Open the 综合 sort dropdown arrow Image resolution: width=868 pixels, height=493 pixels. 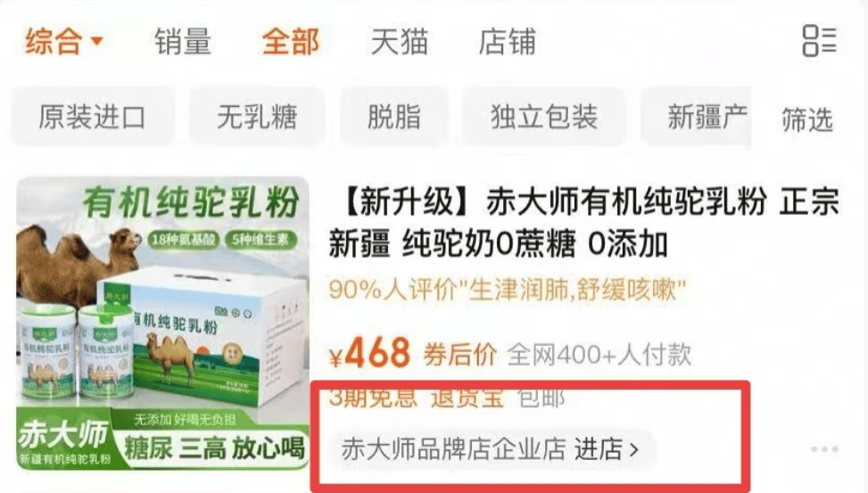click(x=97, y=41)
